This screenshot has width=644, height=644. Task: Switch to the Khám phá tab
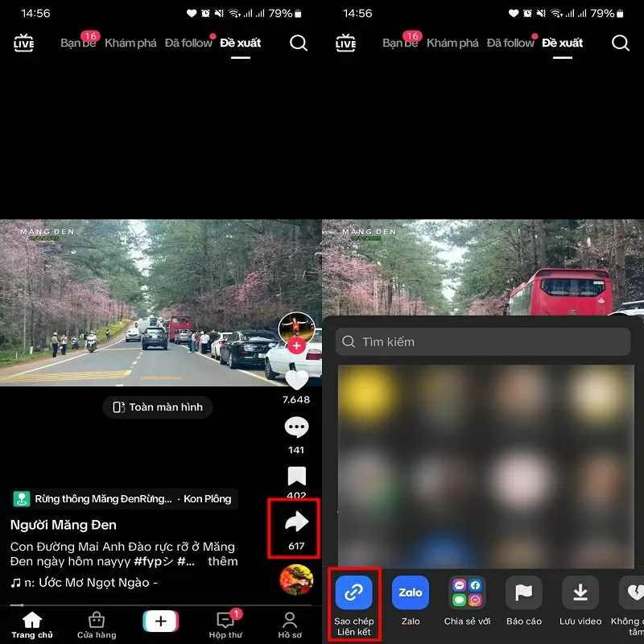(x=130, y=43)
